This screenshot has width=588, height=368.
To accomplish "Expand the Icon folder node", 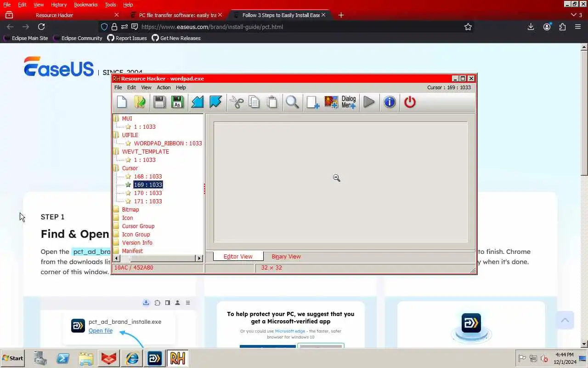I will point(116,218).
